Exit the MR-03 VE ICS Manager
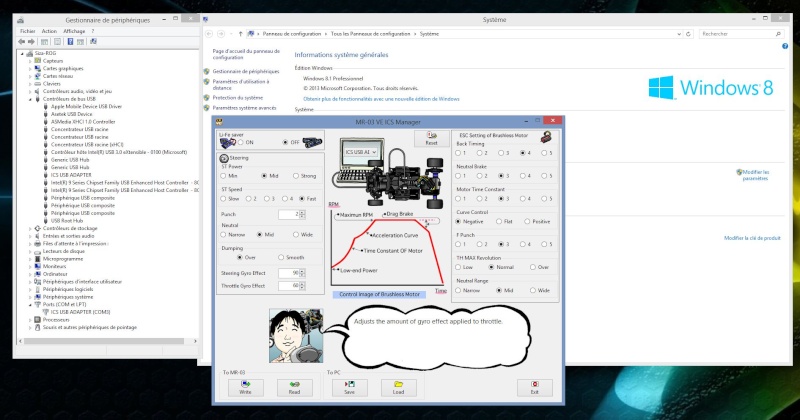The image size is (800, 420). click(535, 388)
